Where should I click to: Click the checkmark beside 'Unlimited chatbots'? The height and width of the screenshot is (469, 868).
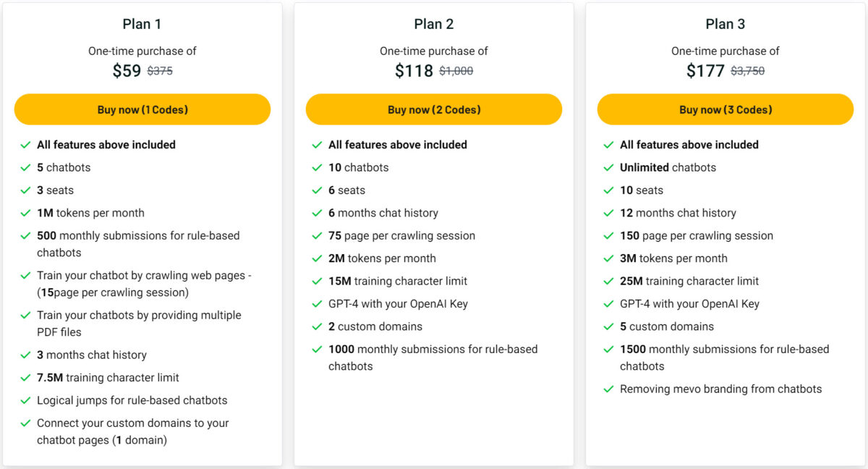[x=608, y=167]
